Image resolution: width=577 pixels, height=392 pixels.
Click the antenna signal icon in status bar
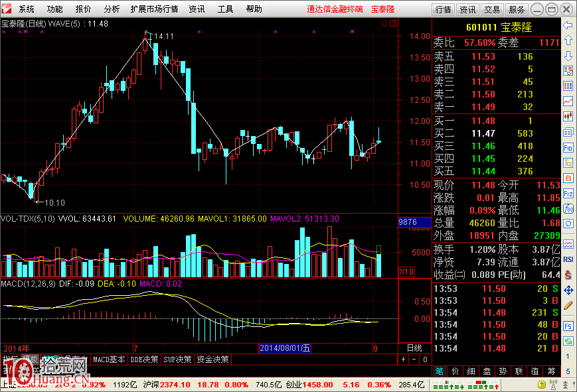(553, 385)
